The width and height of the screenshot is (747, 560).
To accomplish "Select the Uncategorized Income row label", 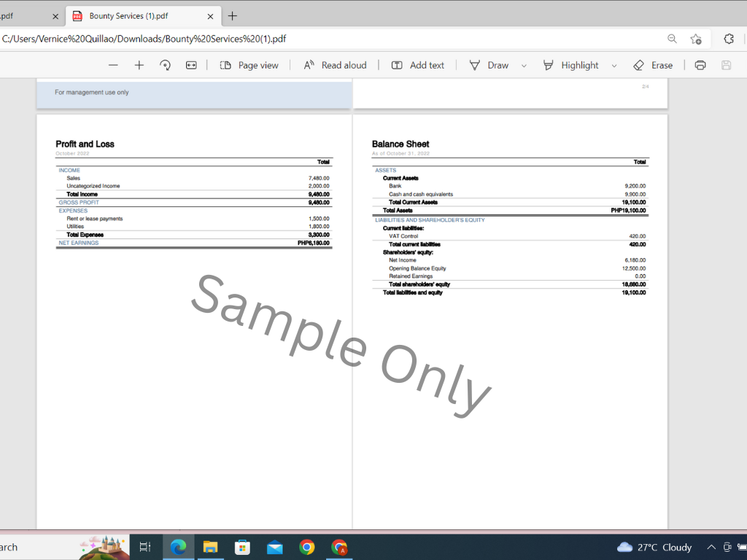I will (x=93, y=186).
